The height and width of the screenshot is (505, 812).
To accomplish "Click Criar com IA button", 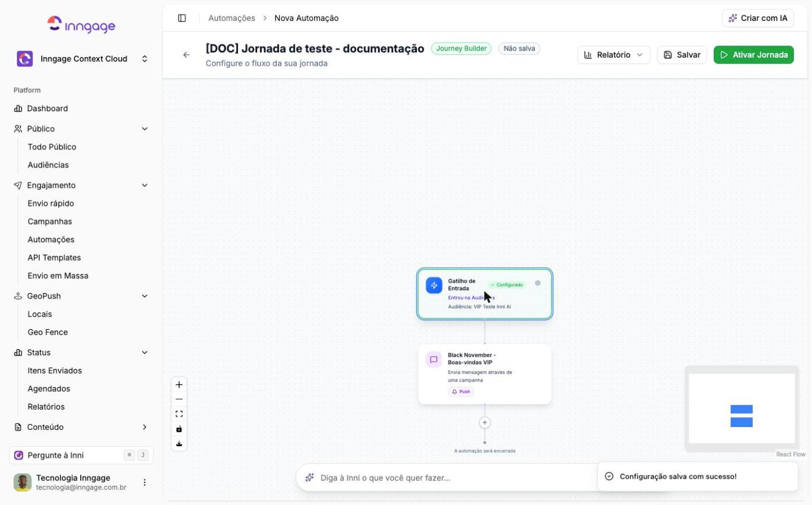I will point(758,18).
